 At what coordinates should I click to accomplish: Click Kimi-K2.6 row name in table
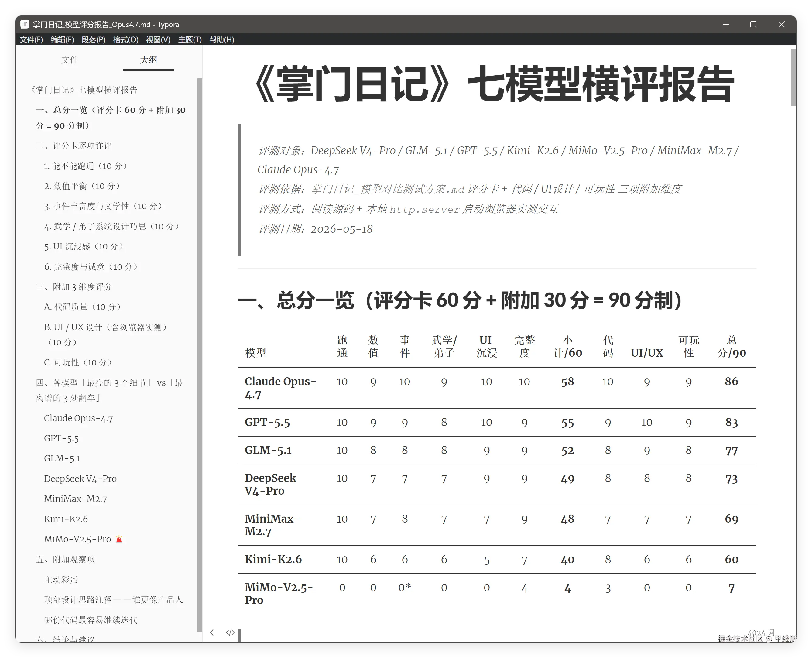(x=273, y=560)
